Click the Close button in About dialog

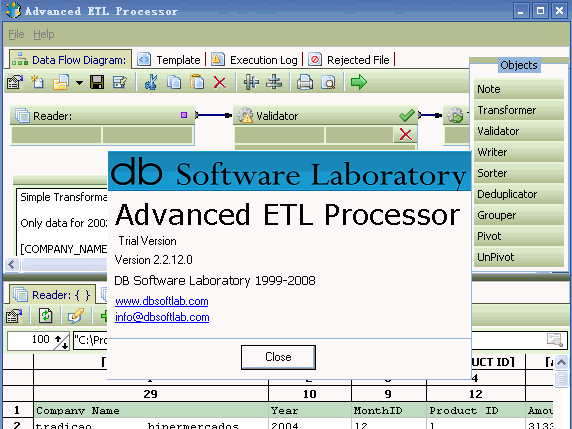pos(278,357)
